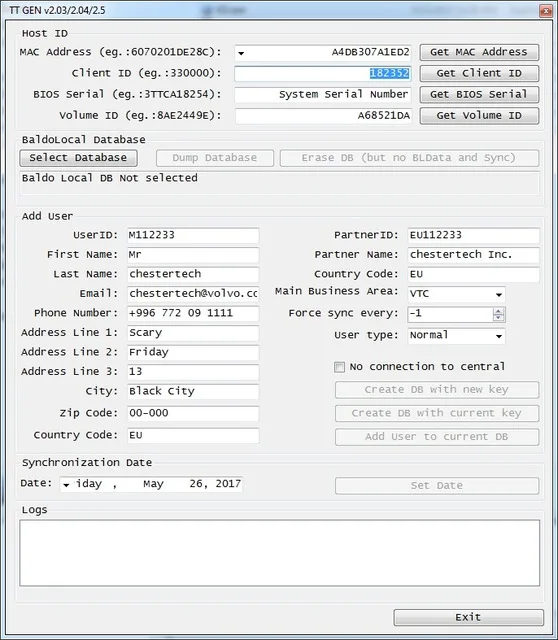The width and height of the screenshot is (558, 640).
Task: Click the Exit button
Action: click(469, 617)
